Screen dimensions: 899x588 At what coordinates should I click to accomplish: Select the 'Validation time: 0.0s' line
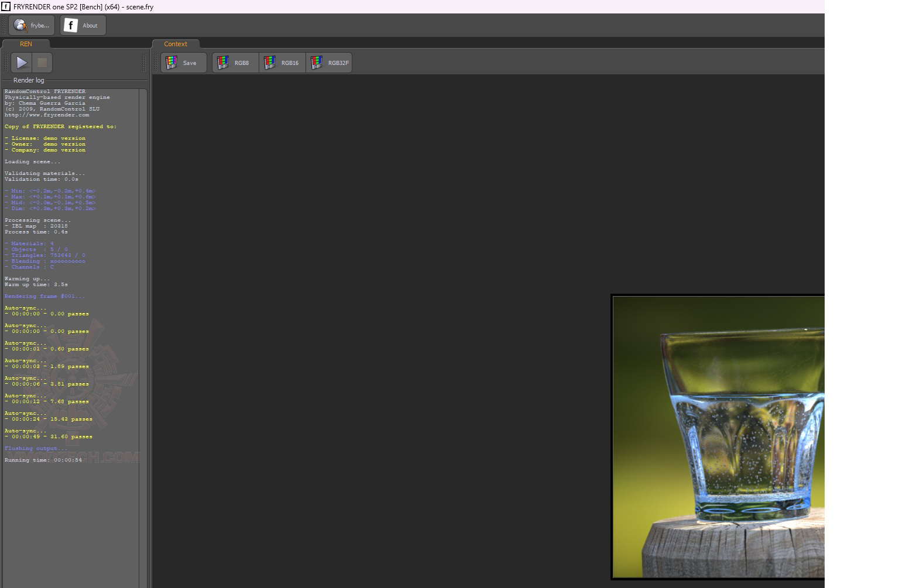coord(42,179)
